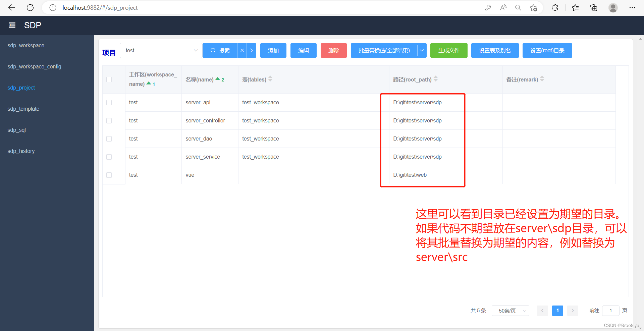This screenshot has height=331, width=644.
Task: Toggle the select-all header checkbox
Action: point(109,79)
